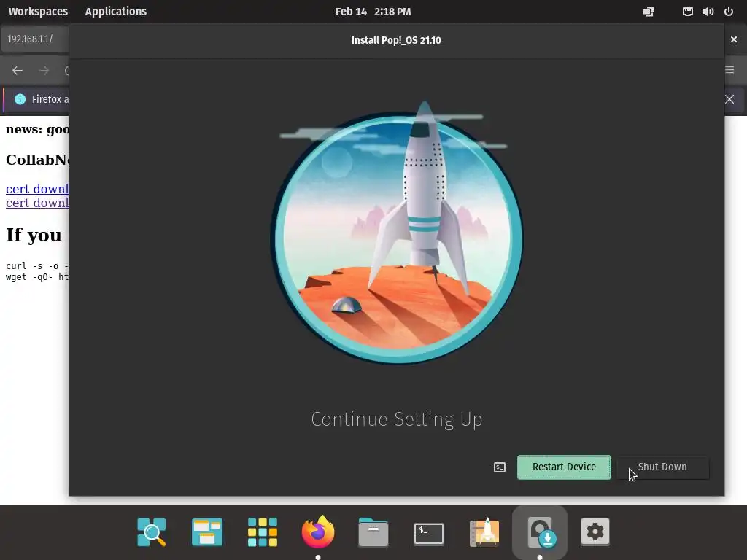747x560 pixels.
Task: Open Settings gear in the dock
Action: (x=595, y=532)
